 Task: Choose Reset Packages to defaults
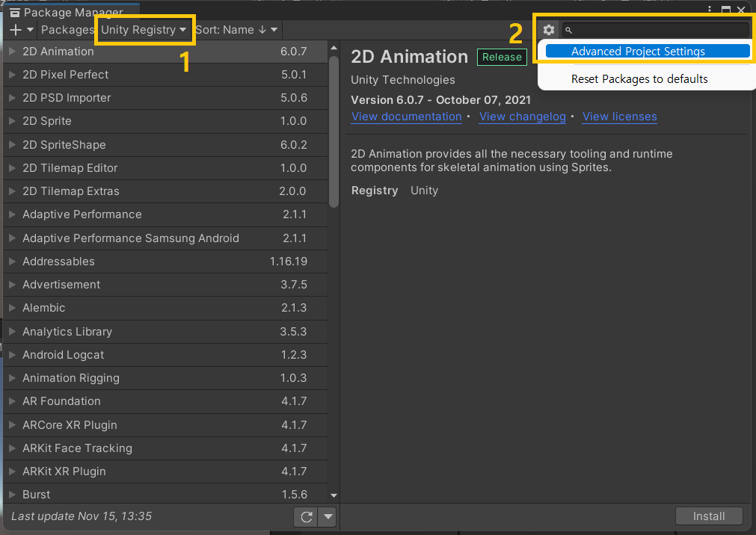pos(639,79)
